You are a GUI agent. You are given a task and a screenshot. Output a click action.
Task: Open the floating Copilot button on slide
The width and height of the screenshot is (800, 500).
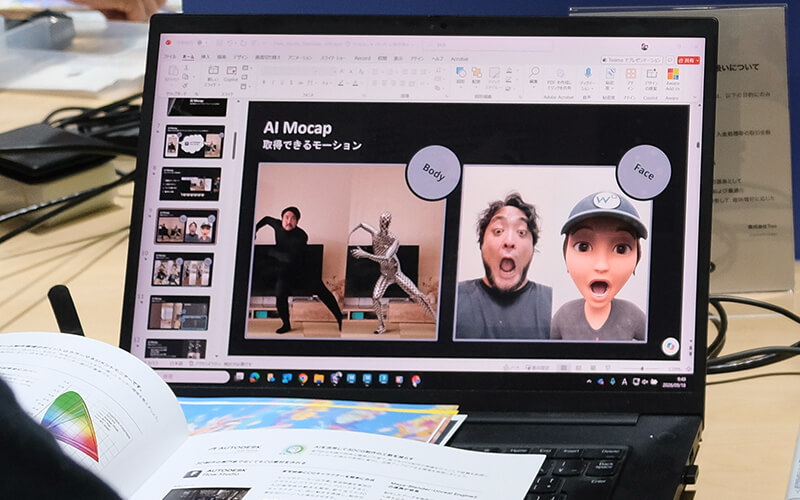pos(670,346)
